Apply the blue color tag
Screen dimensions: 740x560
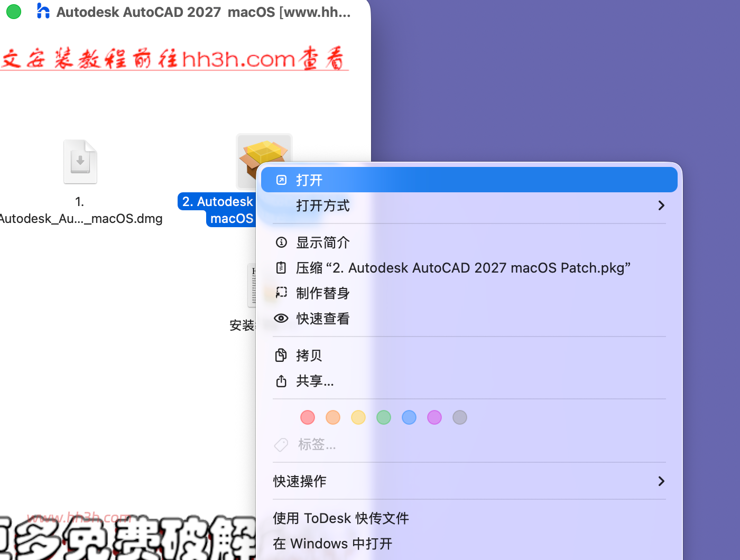[x=409, y=417]
